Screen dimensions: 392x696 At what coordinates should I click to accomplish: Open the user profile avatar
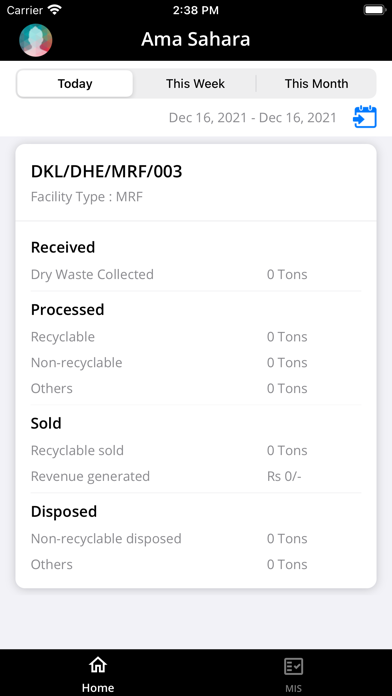(x=36, y=40)
